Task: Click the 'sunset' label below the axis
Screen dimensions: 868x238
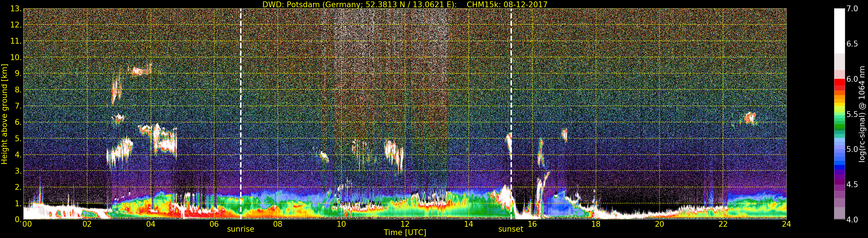Action: (511, 229)
